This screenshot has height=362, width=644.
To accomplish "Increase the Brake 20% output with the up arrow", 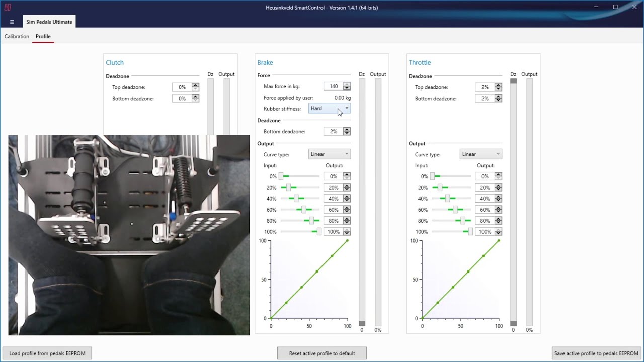I will (x=347, y=186).
